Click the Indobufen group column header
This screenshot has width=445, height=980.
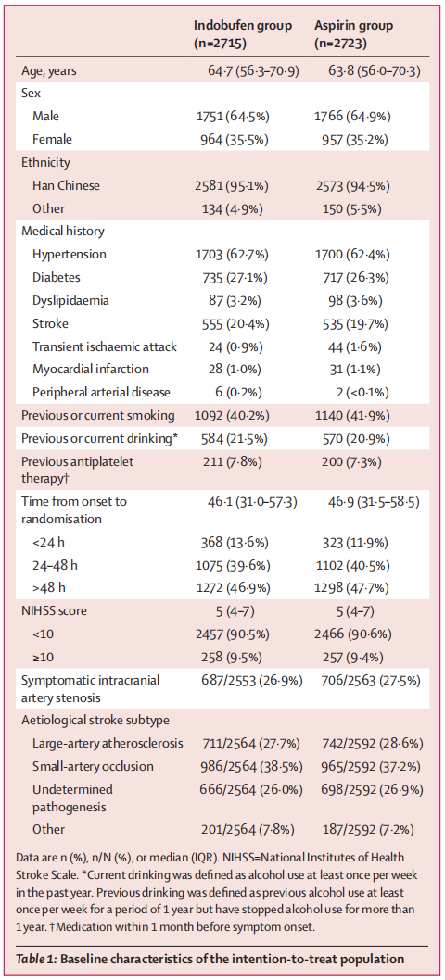tap(243, 33)
